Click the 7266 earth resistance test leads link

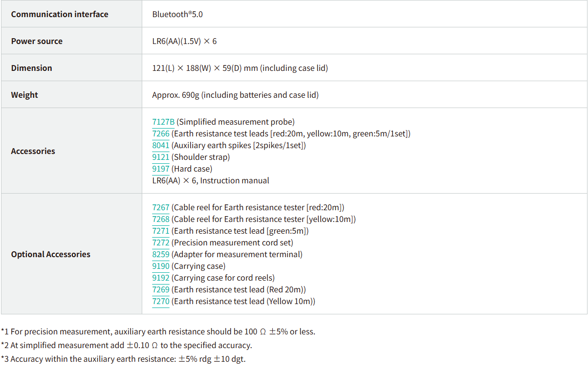click(161, 134)
